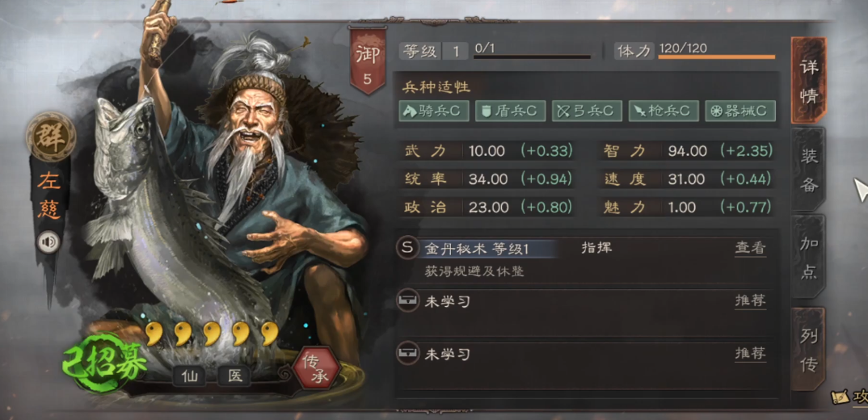
Task: Play Zuo Ci's voice line speaker icon
Action: click(48, 242)
